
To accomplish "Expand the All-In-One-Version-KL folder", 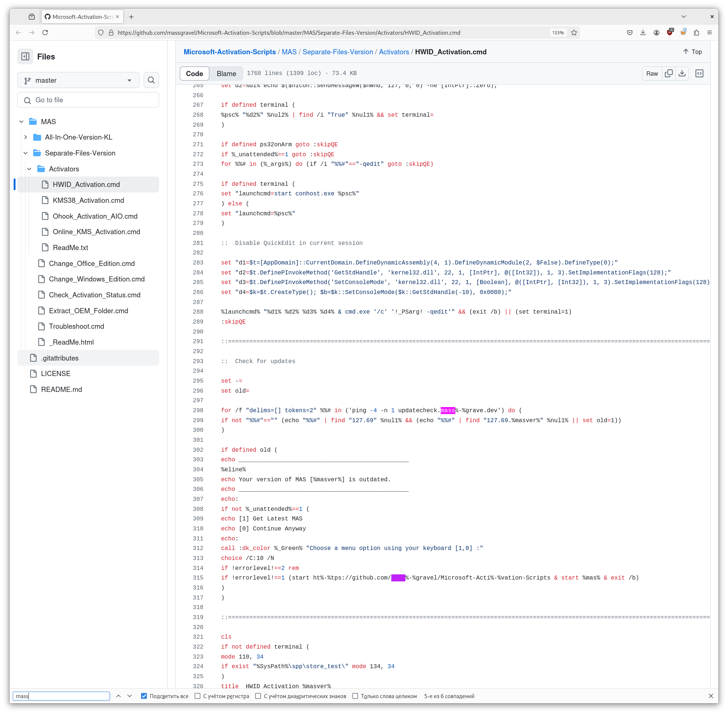I will click(x=25, y=137).
